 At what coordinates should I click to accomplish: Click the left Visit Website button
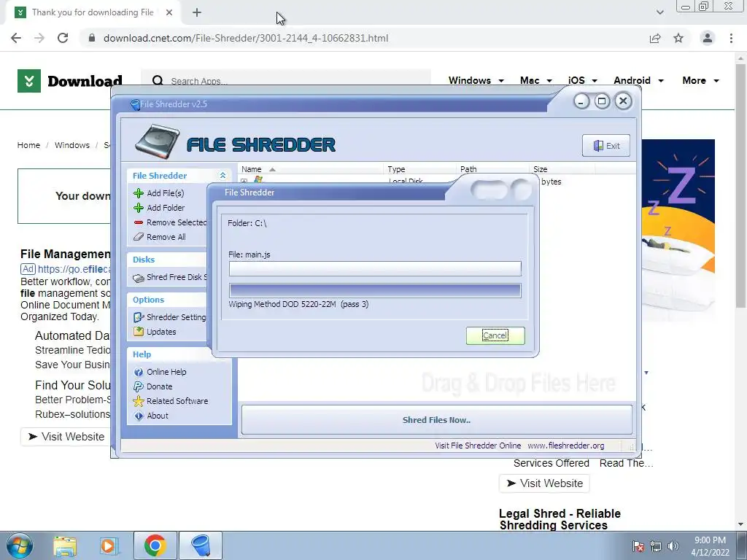[x=66, y=437]
